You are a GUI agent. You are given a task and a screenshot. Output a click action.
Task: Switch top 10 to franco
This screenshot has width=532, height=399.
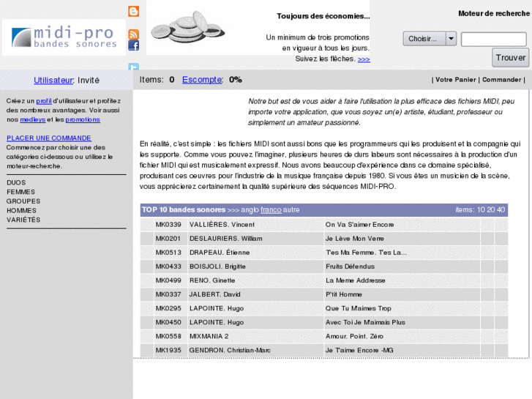(x=271, y=210)
